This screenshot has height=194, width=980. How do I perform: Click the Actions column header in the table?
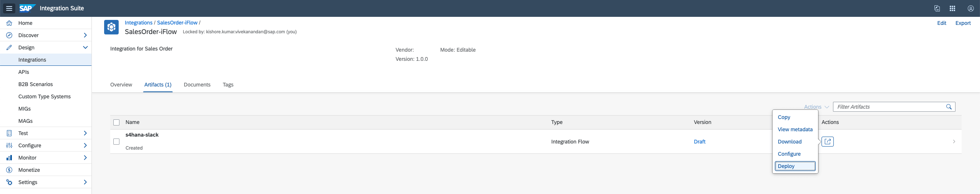pos(830,122)
